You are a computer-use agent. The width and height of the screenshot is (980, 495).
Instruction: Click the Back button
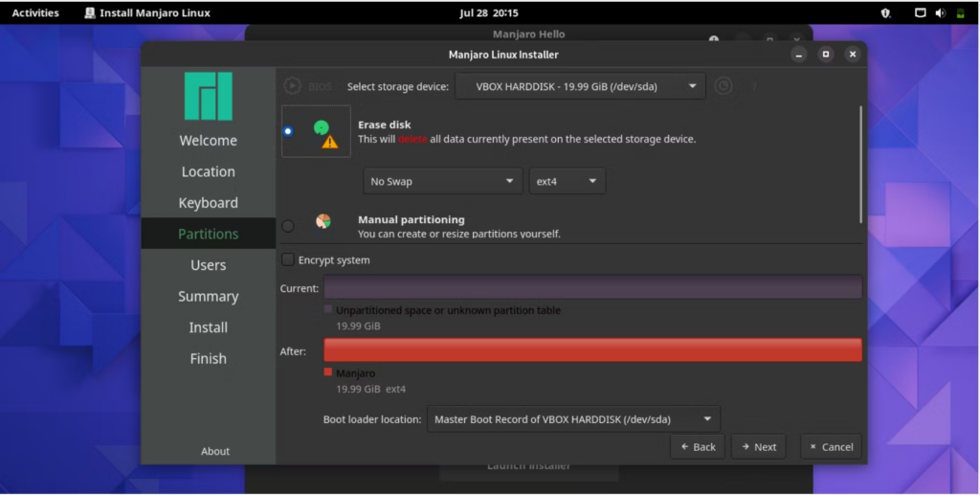click(698, 447)
